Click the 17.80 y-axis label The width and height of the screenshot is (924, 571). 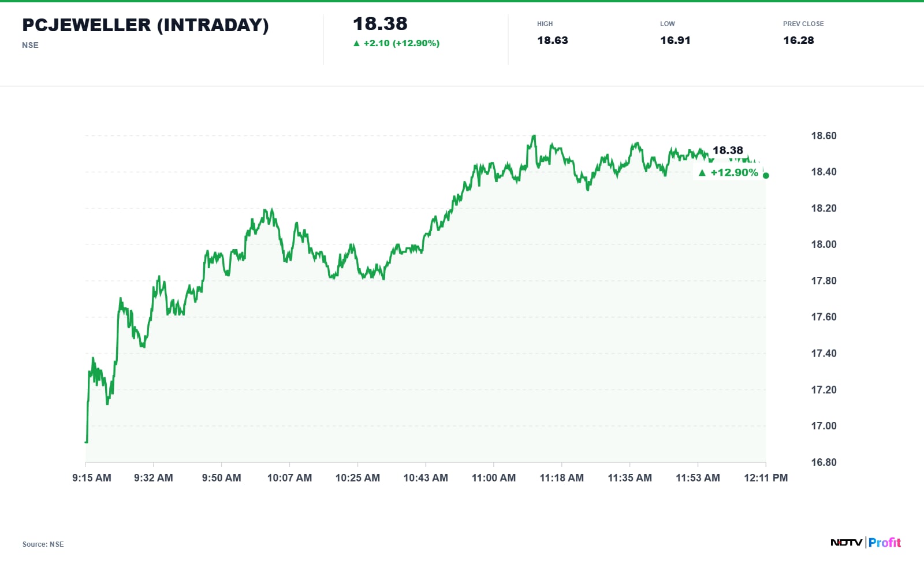824,281
